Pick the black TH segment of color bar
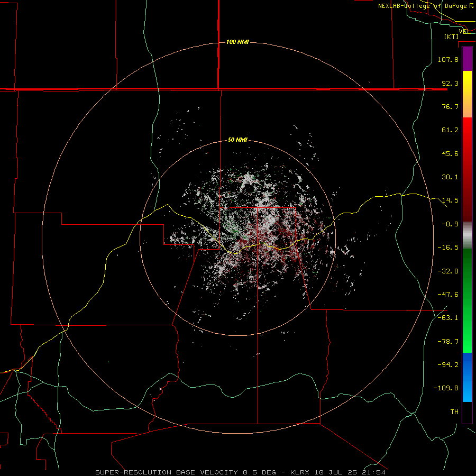Viewport: 476px width, 476px height. tap(467, 412)
